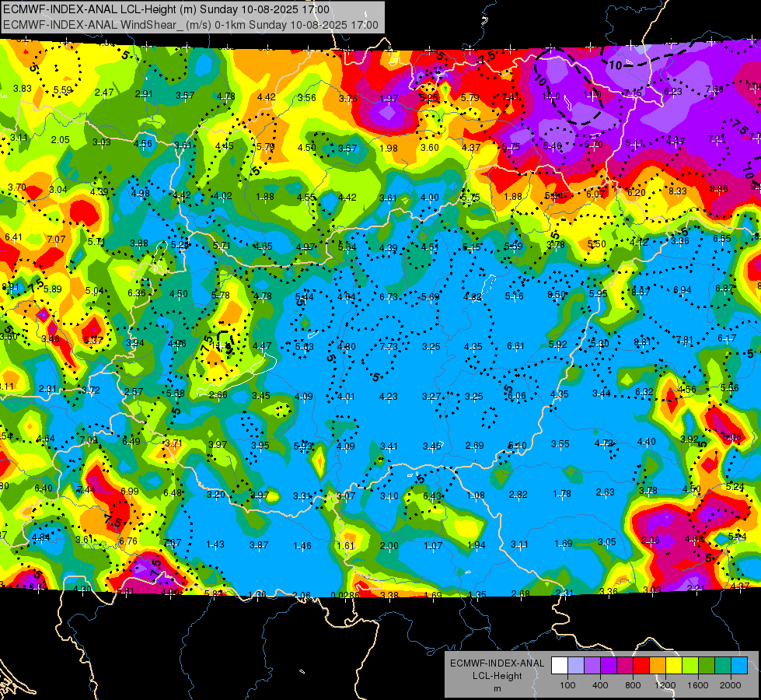Click the wind shear value 1.08

coord(476,495)
